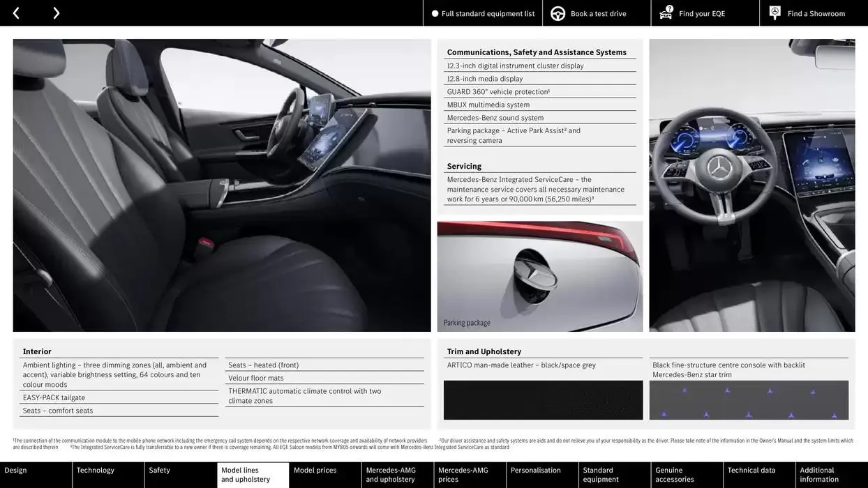This screenshot has width=868, height=488.
Task: Click the steering wheel dashboard photo
Action: [x=752, y=185]
